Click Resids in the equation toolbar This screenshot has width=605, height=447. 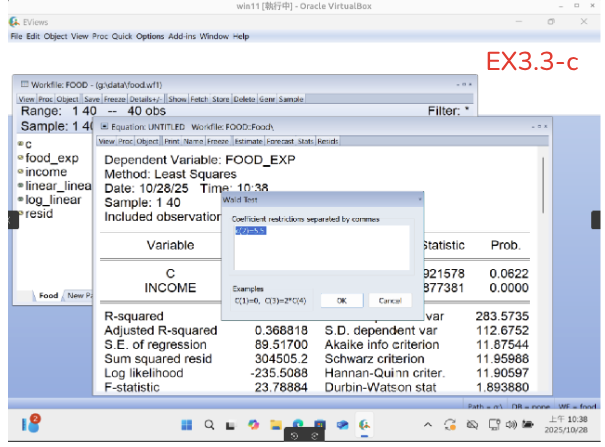(327, 142)
